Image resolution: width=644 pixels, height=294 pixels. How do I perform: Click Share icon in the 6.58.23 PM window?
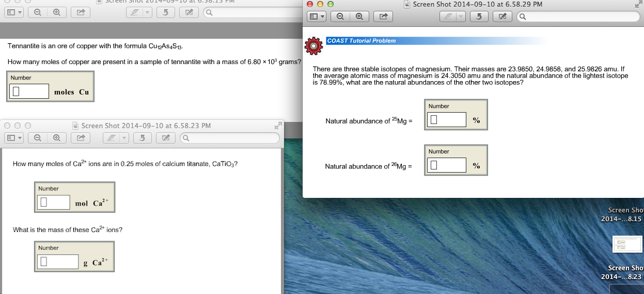pyautogui.click(x=80, y=138)
